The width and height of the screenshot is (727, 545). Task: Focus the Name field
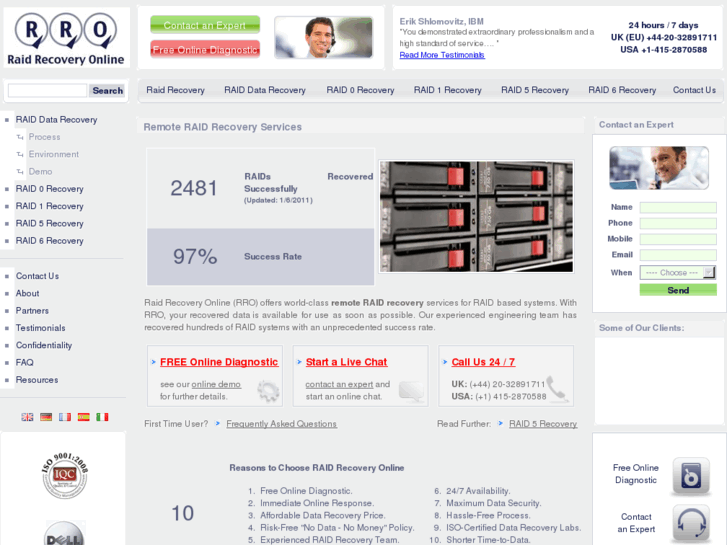tap(678, 207)
